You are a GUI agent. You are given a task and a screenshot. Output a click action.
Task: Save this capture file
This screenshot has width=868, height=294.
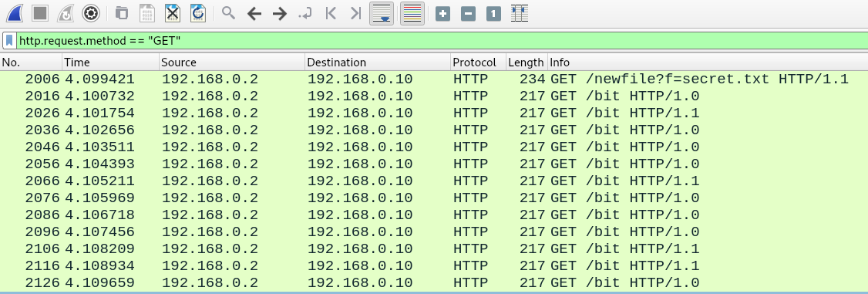(146, 13)
